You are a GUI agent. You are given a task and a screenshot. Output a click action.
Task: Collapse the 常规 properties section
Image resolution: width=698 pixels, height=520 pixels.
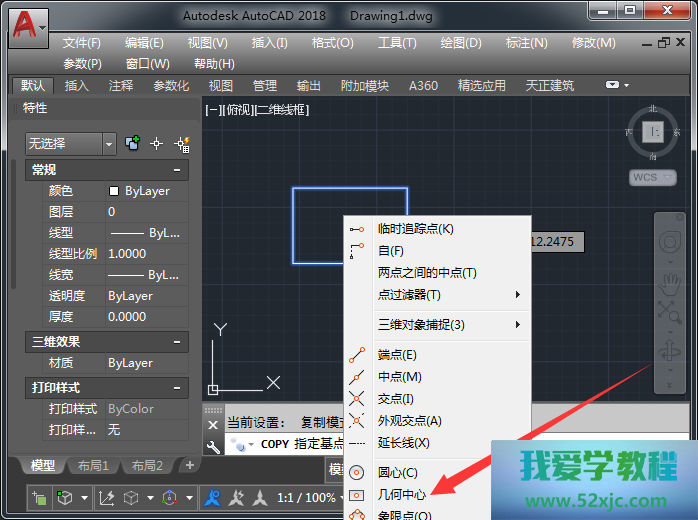177,170
